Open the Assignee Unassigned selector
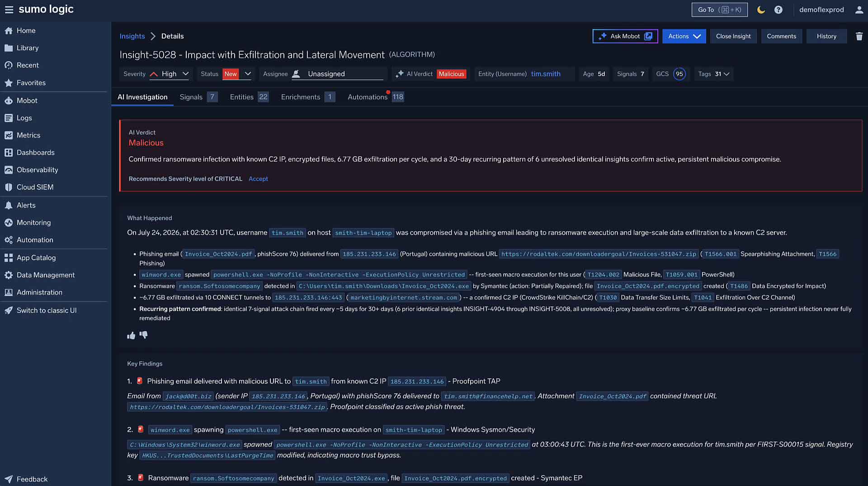Viewport: 868px width, 486px height. tap(338, 74)
